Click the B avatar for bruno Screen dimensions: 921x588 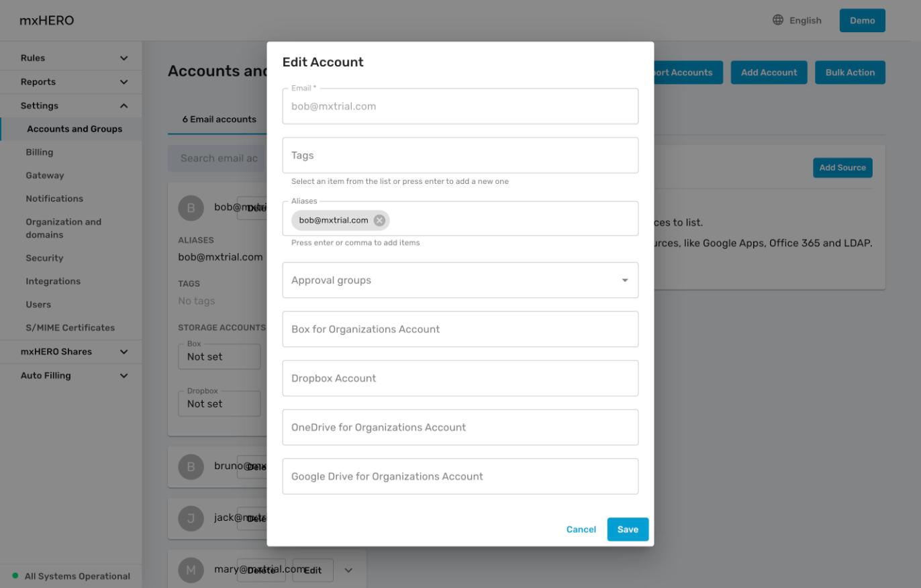click(191, 467)
